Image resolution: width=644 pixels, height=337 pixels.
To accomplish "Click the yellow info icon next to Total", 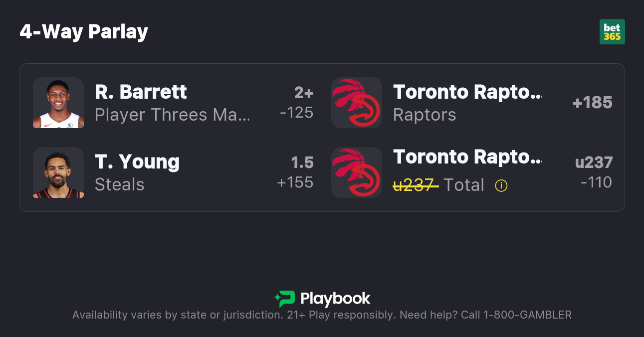I will (501, 185).
